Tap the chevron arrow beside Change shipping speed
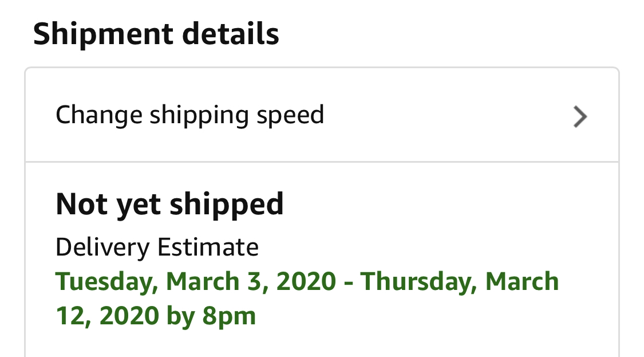The height and width of the screenshot is (357, 644). point(580,117)
